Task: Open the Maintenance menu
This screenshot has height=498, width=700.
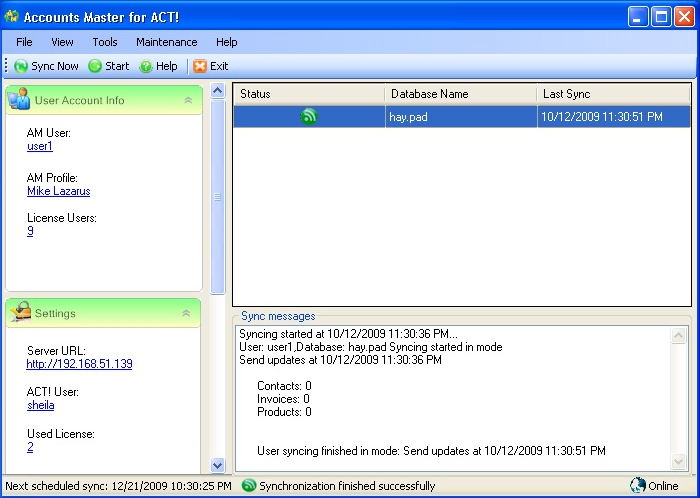Action: 166,42
